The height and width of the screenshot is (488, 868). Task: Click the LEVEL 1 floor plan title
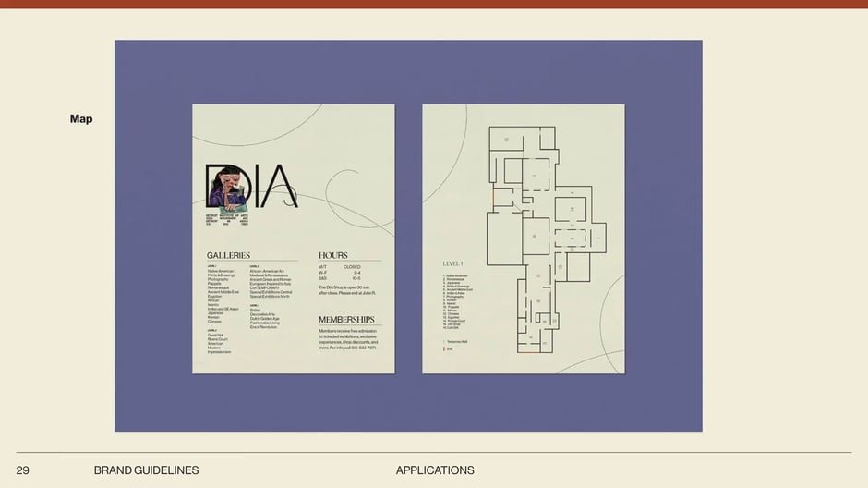[452, 263]
